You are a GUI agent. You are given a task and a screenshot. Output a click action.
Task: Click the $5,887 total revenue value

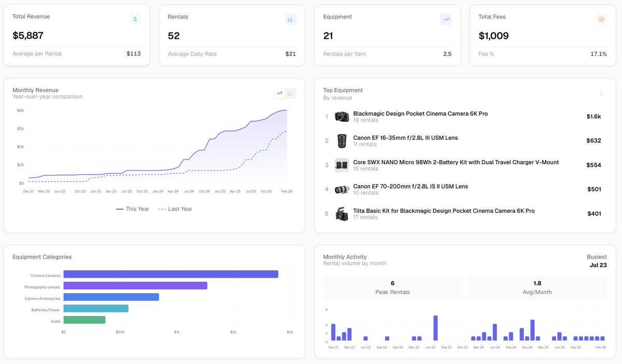pos(28,36)
